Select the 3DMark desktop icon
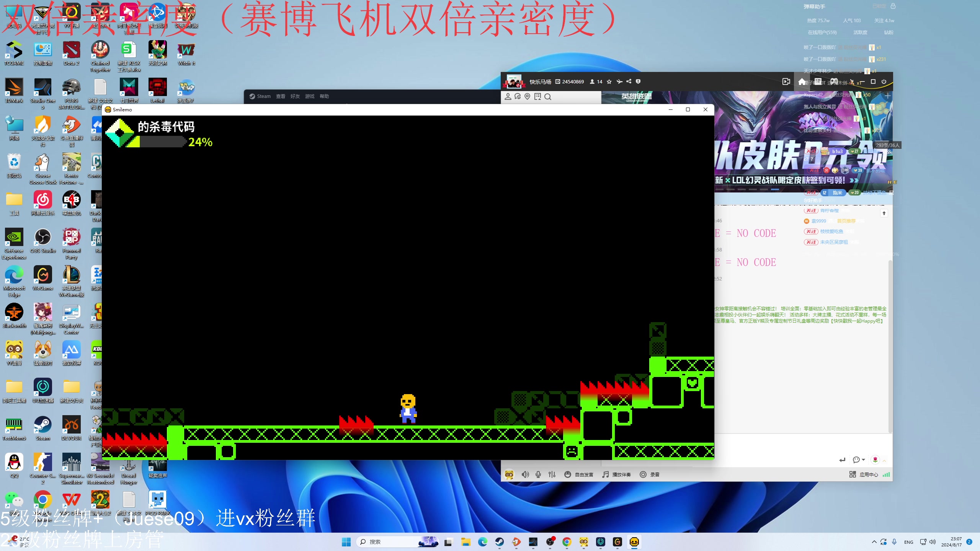 (x=14, y=91)
